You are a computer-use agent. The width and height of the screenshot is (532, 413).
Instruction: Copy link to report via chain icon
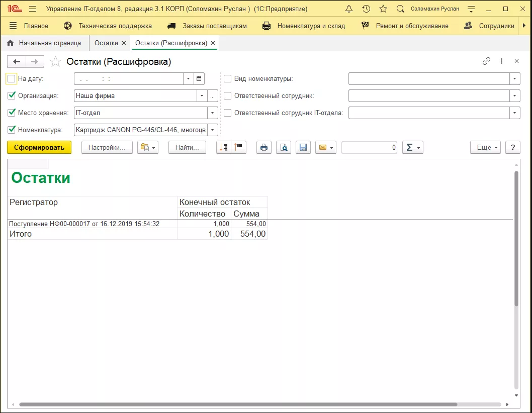coord(486,61)
